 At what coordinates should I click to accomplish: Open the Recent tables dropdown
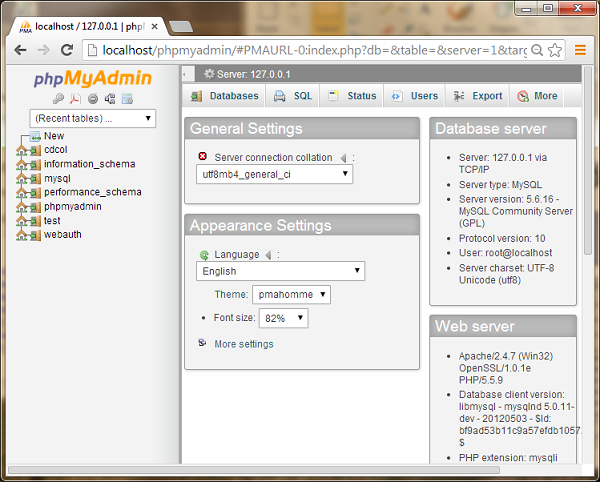pos(93,119)
